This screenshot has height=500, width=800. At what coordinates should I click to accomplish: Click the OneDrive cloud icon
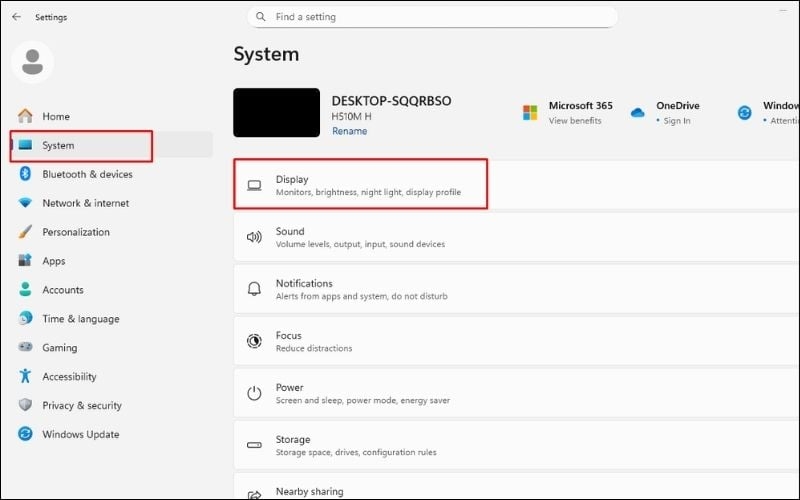(637, 113)
